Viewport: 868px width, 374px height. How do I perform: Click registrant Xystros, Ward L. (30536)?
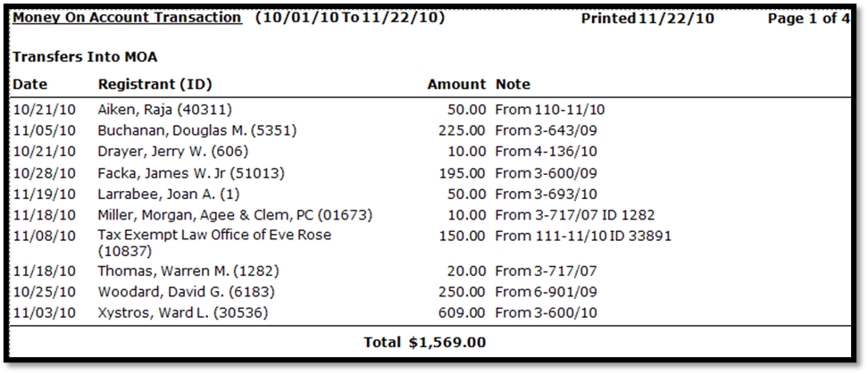pos(182,312)
